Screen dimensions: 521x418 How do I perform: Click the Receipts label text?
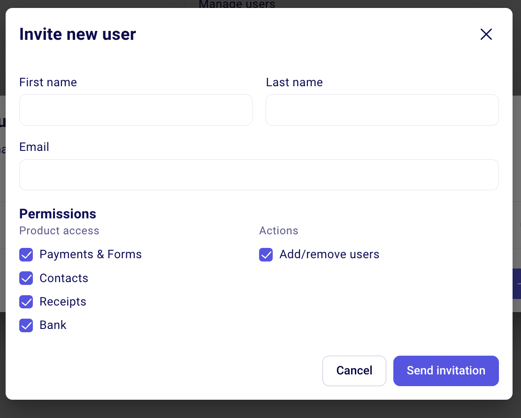(63, 302)
